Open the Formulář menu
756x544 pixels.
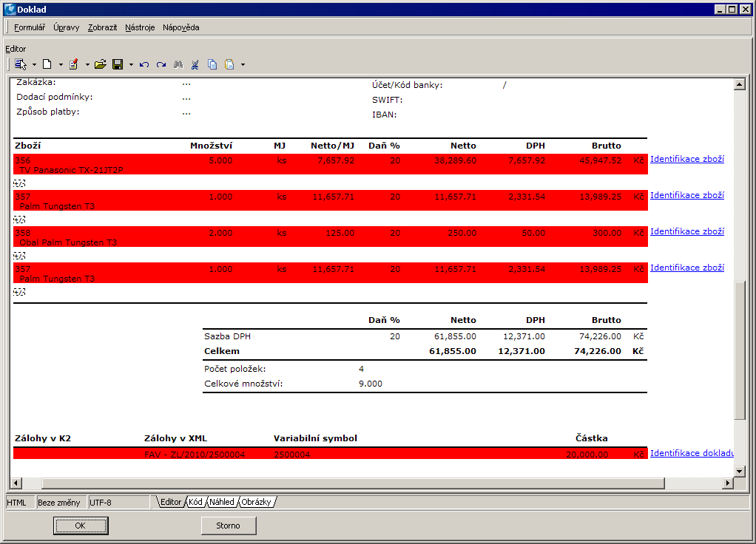[30, 27]
